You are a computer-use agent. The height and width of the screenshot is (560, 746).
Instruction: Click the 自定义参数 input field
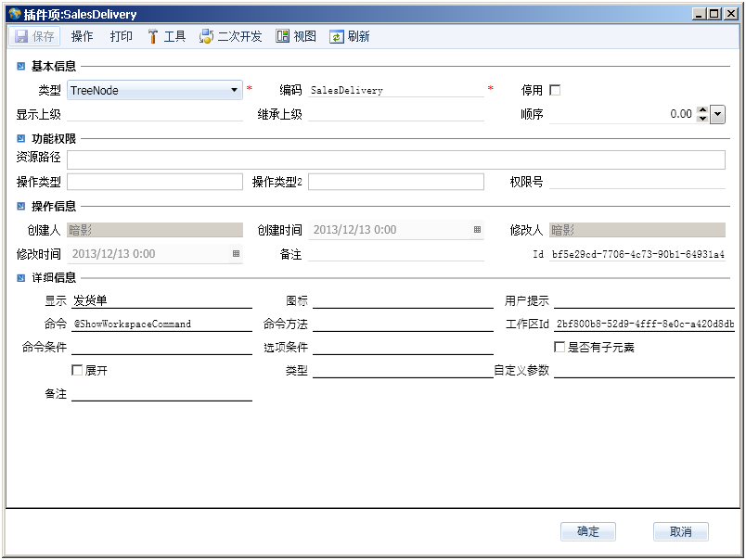click(x=644, y=370)
